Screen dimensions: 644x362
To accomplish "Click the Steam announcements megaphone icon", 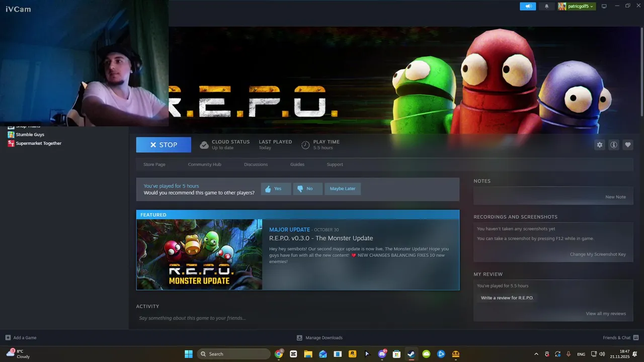I will [x=528, y=6].
